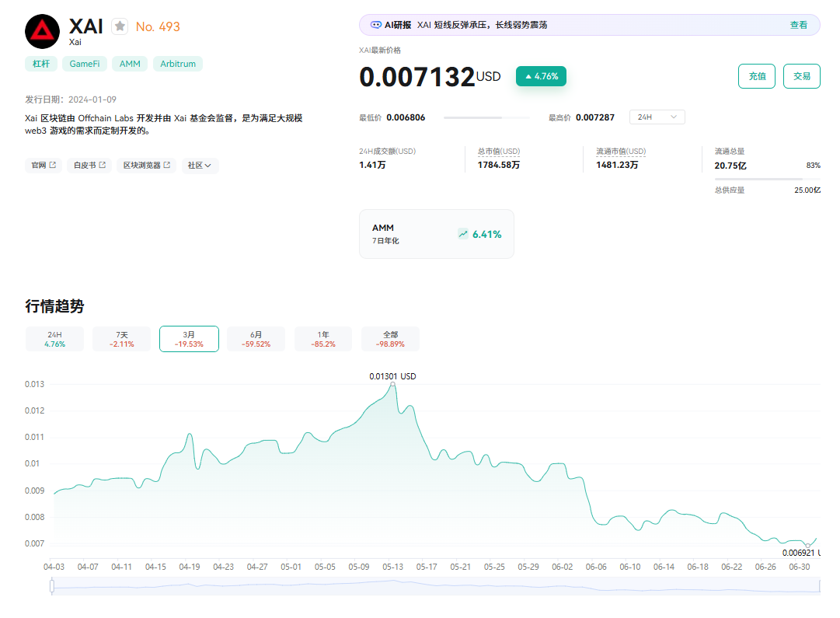
Task: Star XAI as a favorite
Action: click(120, 26)
